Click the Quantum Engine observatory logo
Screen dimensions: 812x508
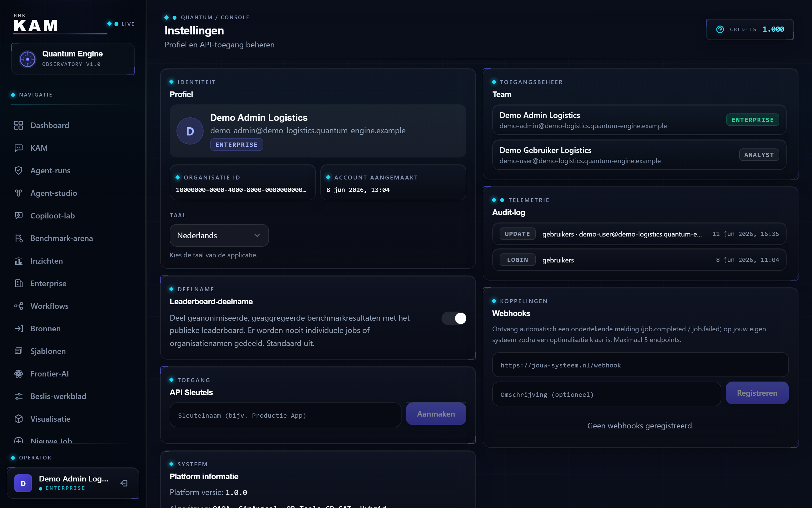point(28,59)
